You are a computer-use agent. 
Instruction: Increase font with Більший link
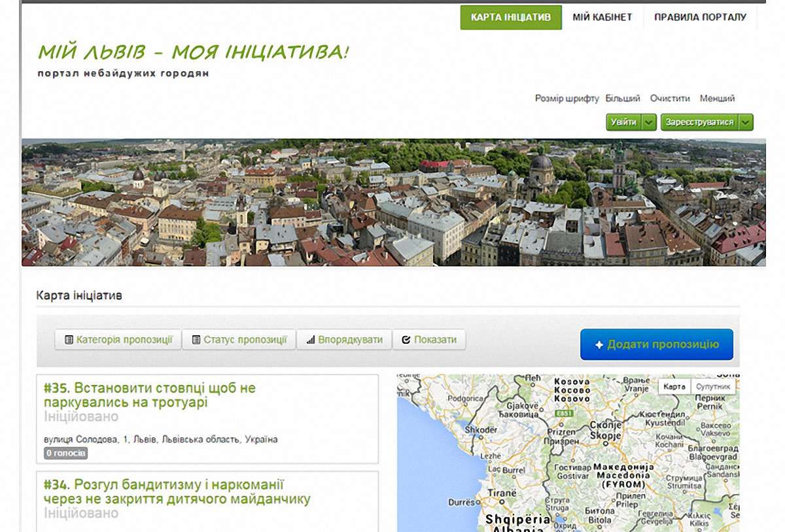(623, 99)
